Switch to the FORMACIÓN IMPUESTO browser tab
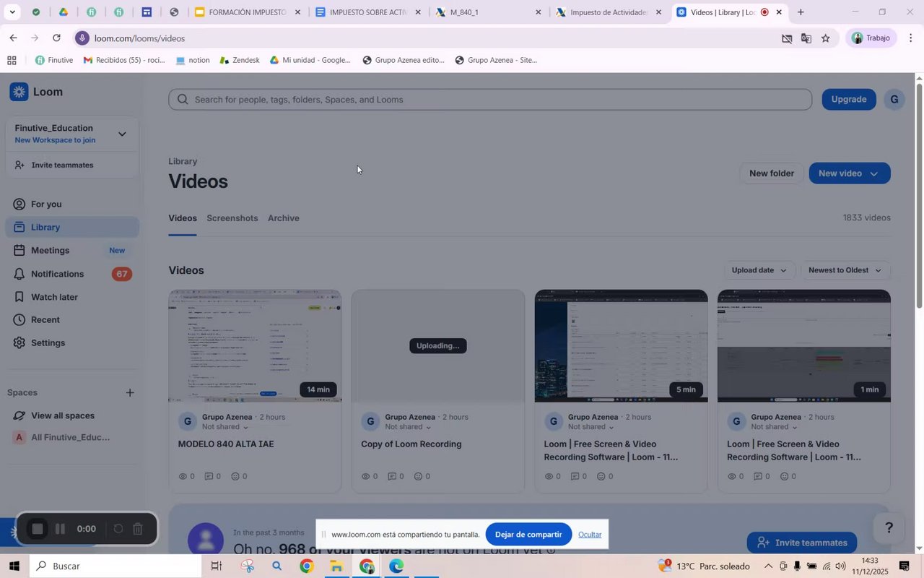The height and width of the screenshot is (578, 924). (x=247, y=12)
